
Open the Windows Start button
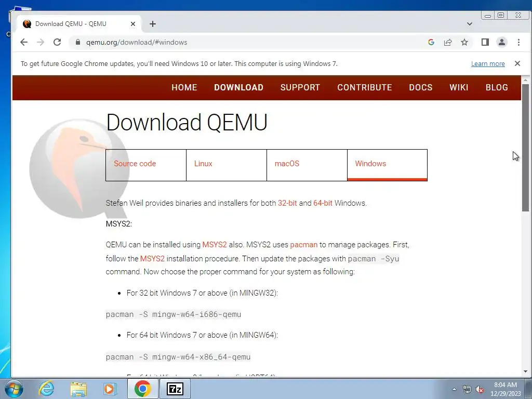coord(14,389)
